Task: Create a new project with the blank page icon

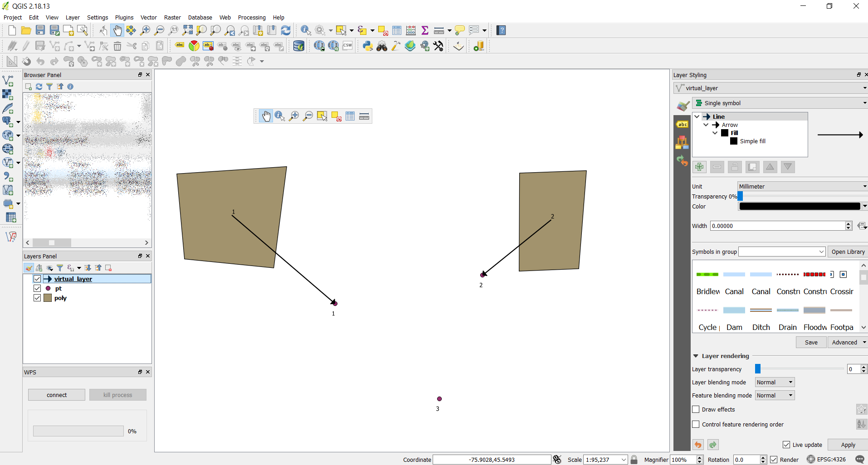Action: pos(12,30)
